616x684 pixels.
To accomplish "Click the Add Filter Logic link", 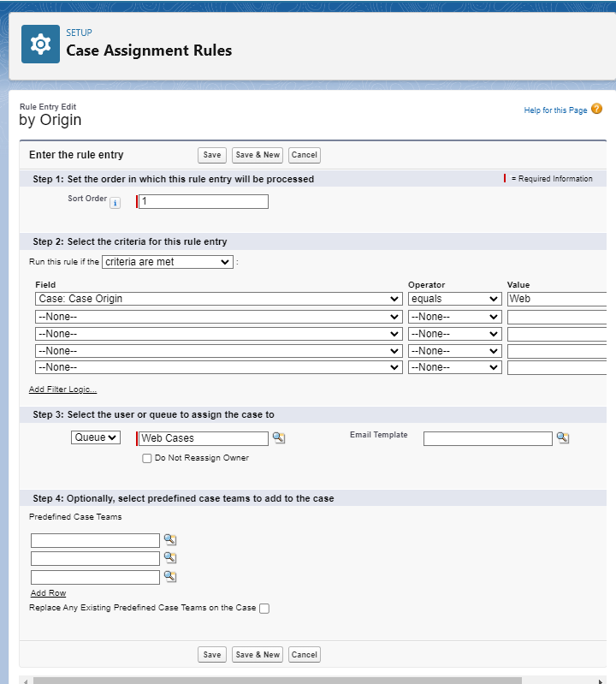I will (x=62, y=390).
